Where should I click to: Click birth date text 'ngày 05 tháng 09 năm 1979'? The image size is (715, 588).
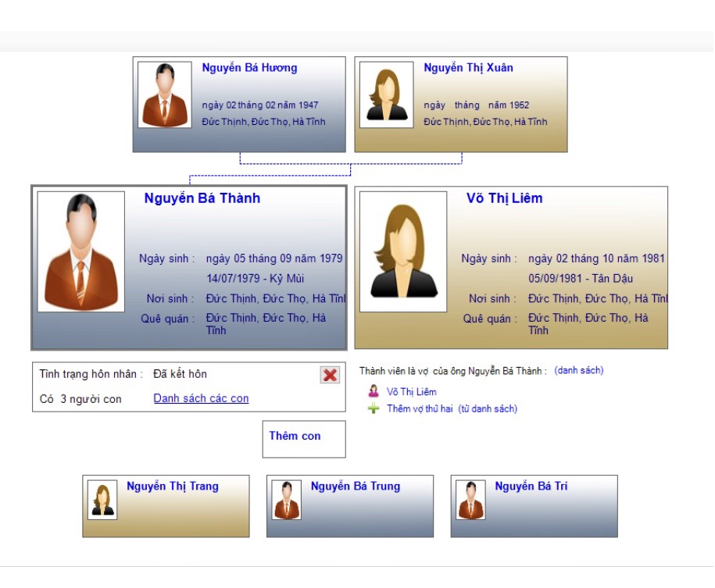tap(274, 258)
